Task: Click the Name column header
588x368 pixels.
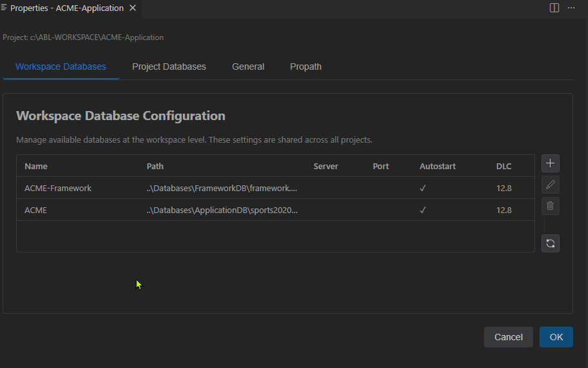Action: [x=36, y=167]
